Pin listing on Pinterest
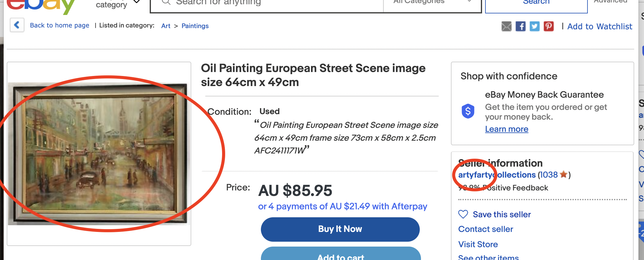Screen dimensions: 644x260 [549, 26]
